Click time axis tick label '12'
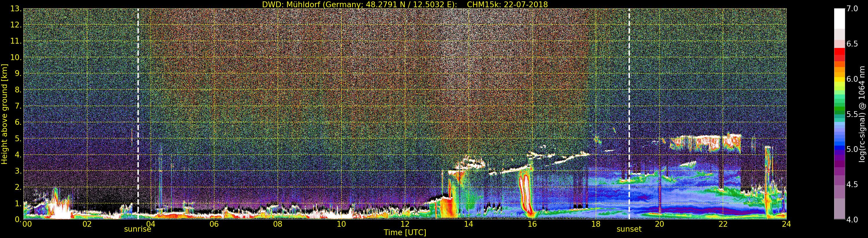 coord(405,224)
